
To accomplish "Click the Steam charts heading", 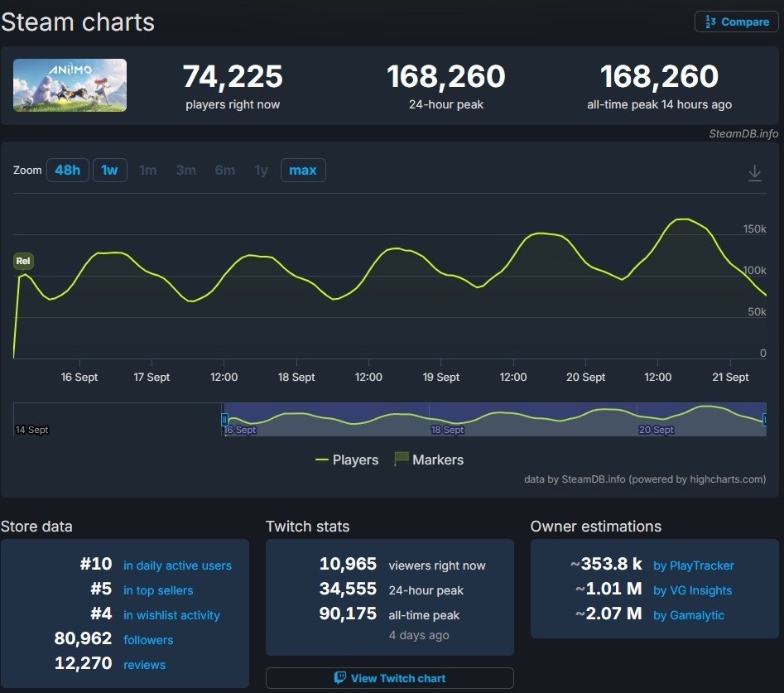I will point(78,22).
